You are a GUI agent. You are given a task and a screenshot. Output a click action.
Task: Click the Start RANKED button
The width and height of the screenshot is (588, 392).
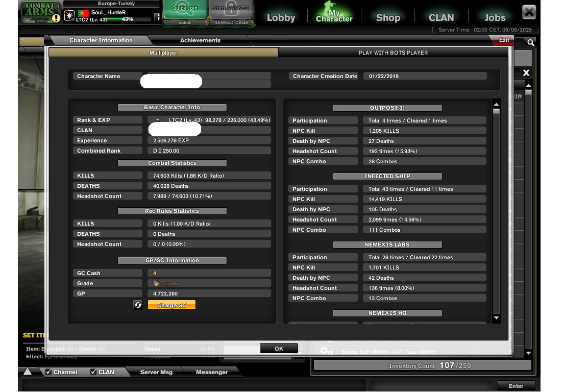pos(231,9)
